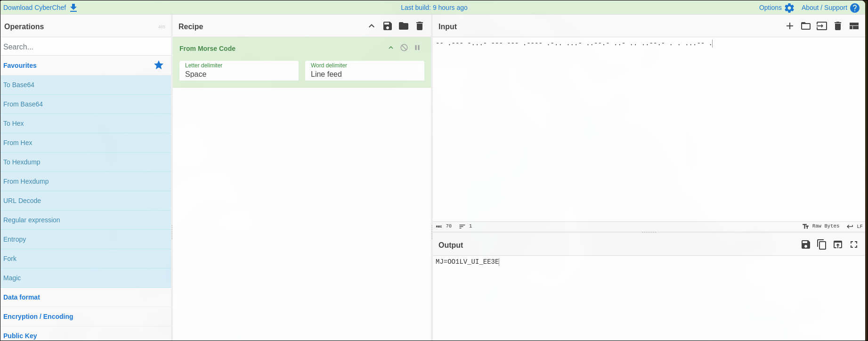The image size is (868, 341).
Task: Collapse the From Morse Code operation
Action: click(390, 48)
